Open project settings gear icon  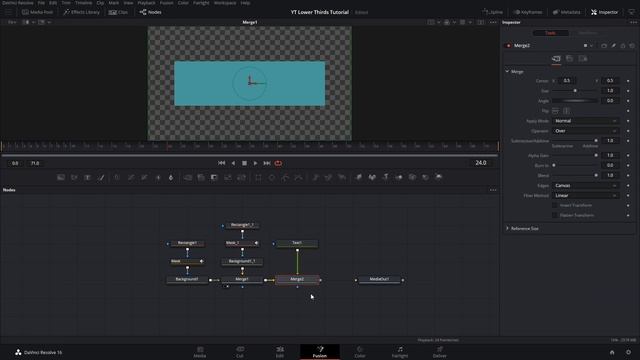tap(628, 352)
